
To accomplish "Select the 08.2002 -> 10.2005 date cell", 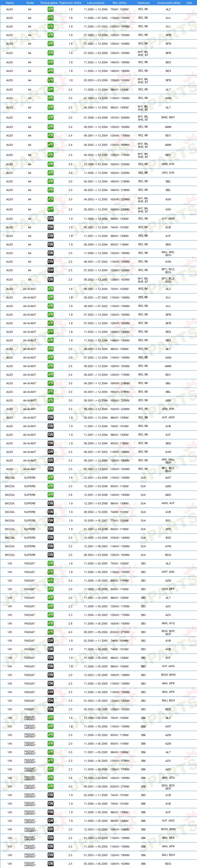I will point(96,512).
